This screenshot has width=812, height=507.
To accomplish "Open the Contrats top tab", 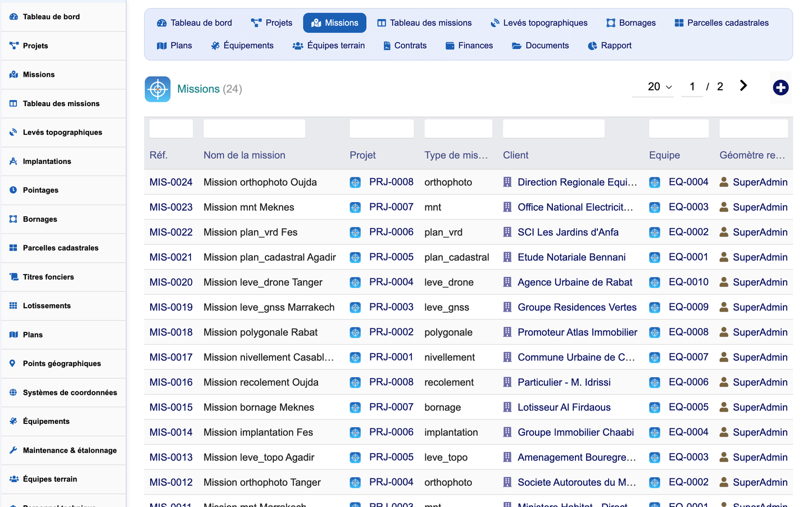I will 405,45.
